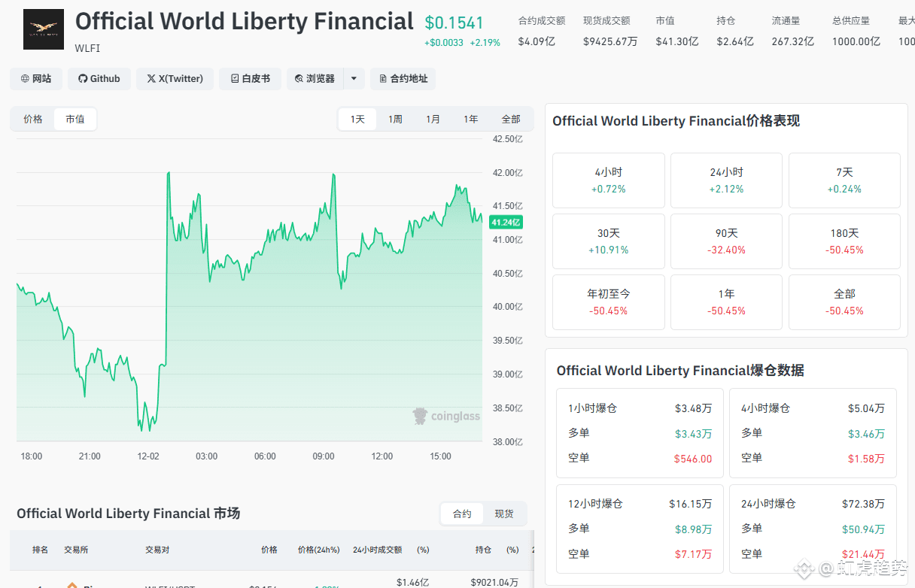Open the 白皮书 whitepaper button
This screenshot has width=915, height=588.
250,79
